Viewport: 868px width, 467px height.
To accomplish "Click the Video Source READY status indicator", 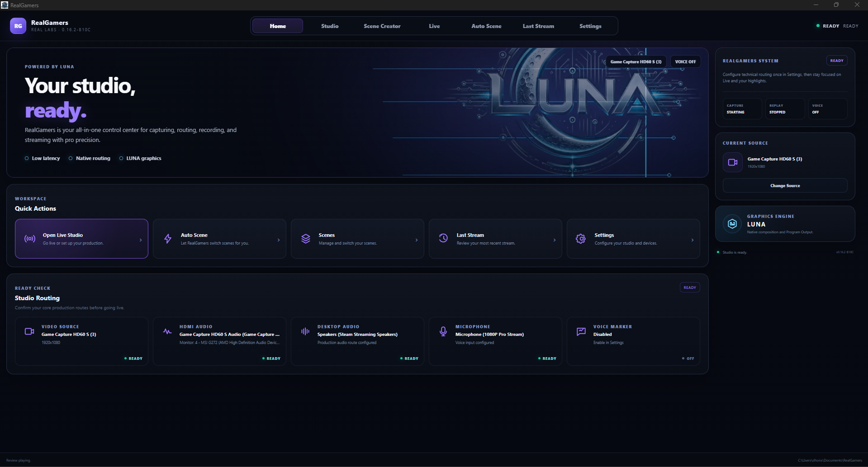I will [x=133, y=359].
